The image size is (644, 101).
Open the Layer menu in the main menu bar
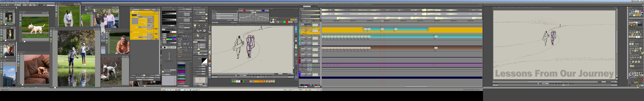16,3
